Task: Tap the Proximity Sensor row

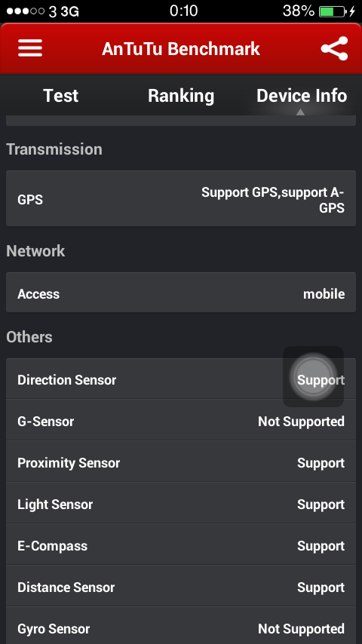Action: point(181,462)
